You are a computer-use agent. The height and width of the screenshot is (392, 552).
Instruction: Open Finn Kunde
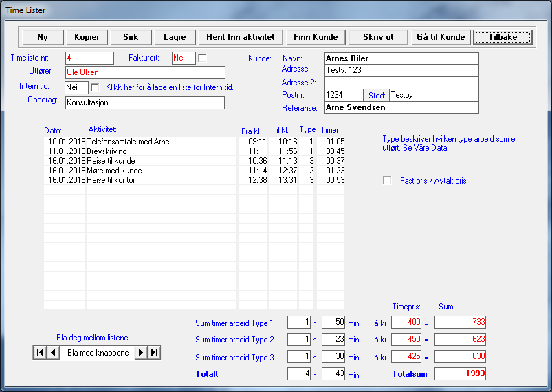click(316, 37)
